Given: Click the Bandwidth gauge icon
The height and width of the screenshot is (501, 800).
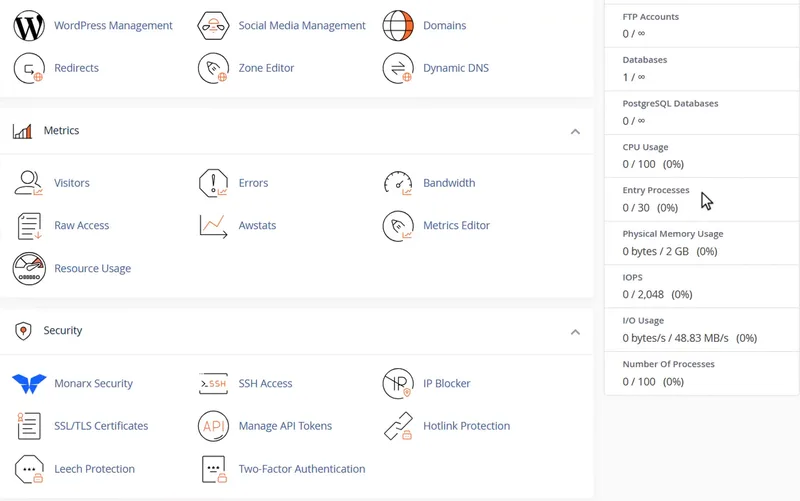Looking at the screenshot, I should tap(398, 183).
